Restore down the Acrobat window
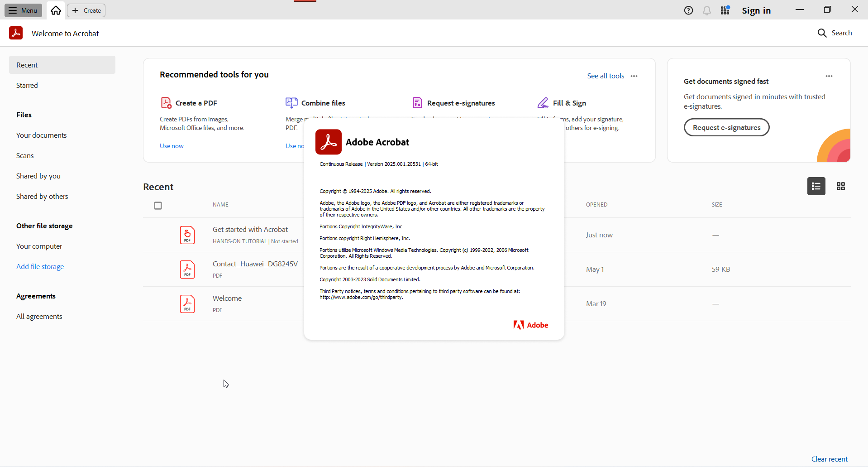This screenshot has height=467, width=868. coord(827,10)
